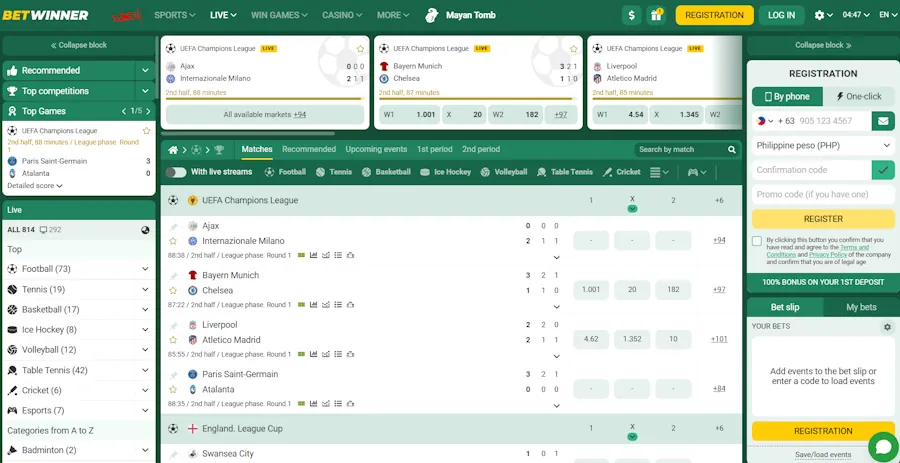Click horizontal scrollbar under match cards
This screenshot has width=900, height=463.
click(x=247, y=134)
